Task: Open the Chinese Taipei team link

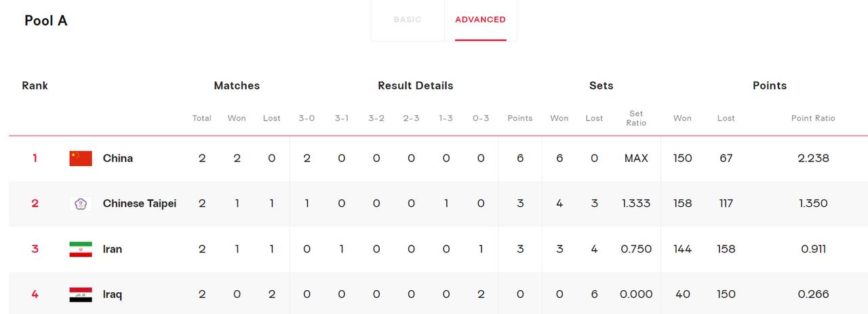Action: point(140,203)
